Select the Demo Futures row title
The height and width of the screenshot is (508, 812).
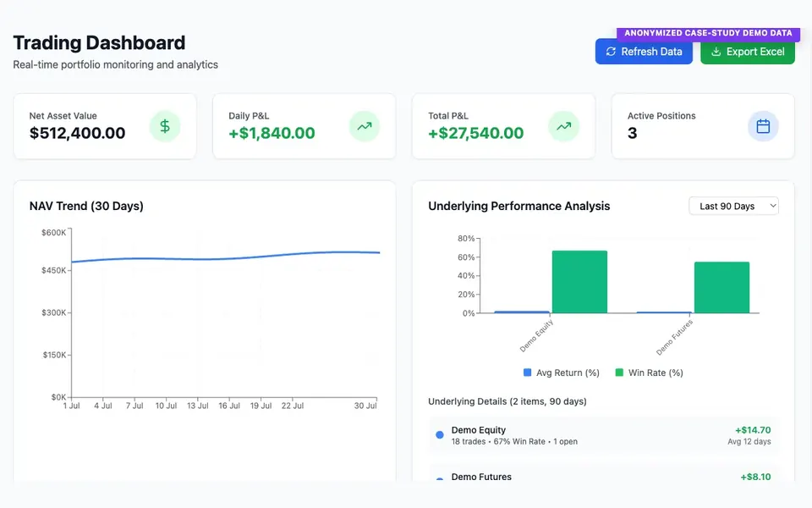pos(481,477)
